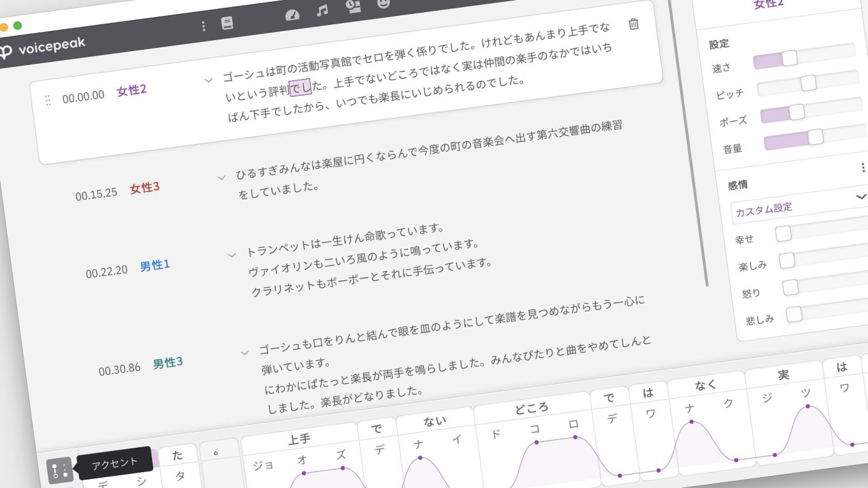Click the 感情 section heading
This screenshot has height=488, width=868.
pos(738,185)
